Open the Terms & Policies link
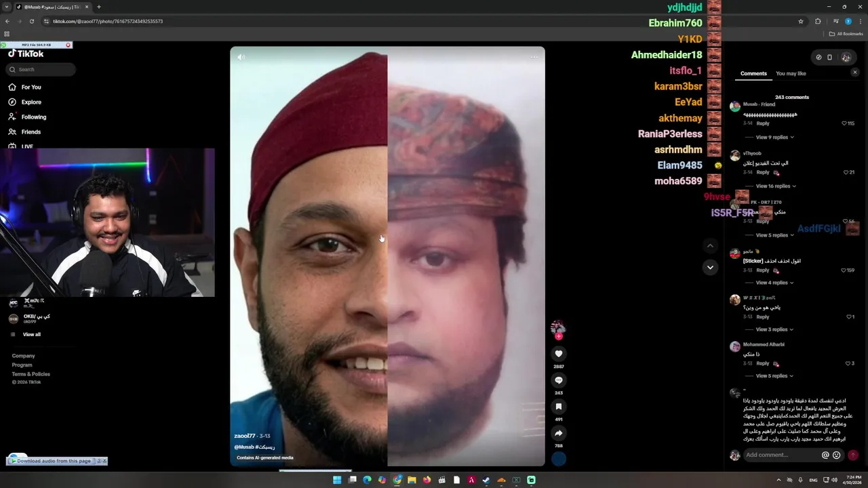The width and height of the screenshot is (868, 488). point(31,374)
